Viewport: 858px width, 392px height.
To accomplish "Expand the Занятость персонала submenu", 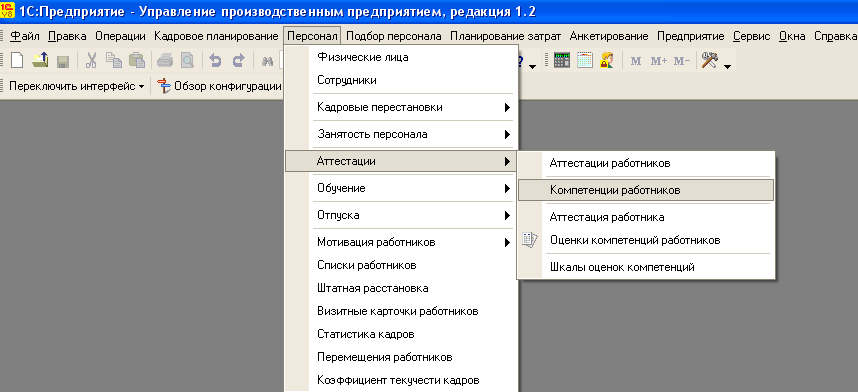I will (400, 134).
